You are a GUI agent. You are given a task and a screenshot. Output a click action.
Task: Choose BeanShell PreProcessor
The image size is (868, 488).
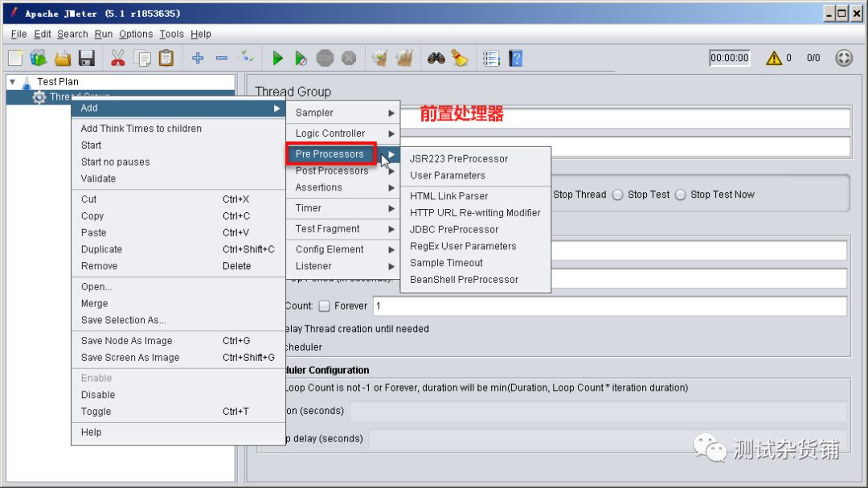click(x=476, y=280)
